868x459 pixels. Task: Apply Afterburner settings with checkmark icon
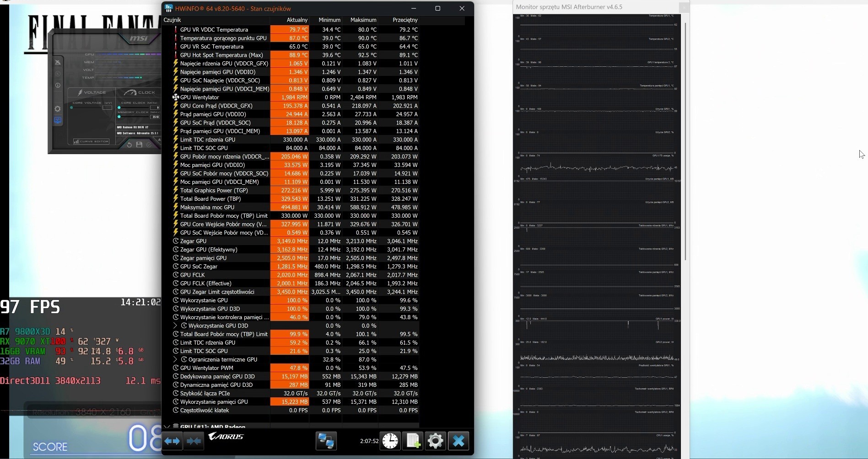pyautogui.click(x=149, y=145)
